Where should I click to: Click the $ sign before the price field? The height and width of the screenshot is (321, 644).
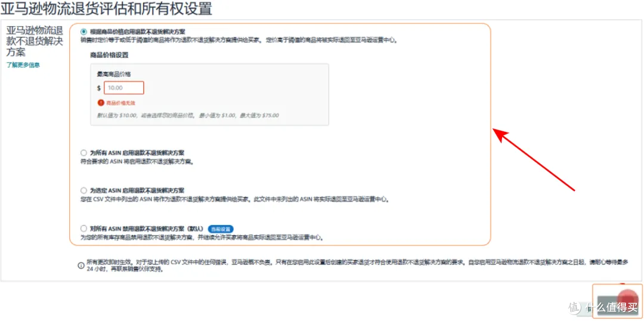(x=99, y=88)
